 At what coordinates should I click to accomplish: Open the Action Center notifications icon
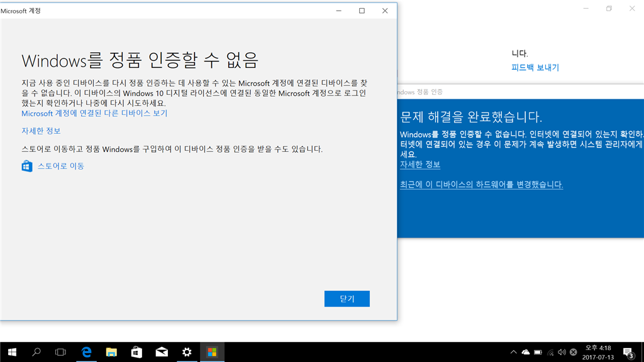[x=628, y=352]
